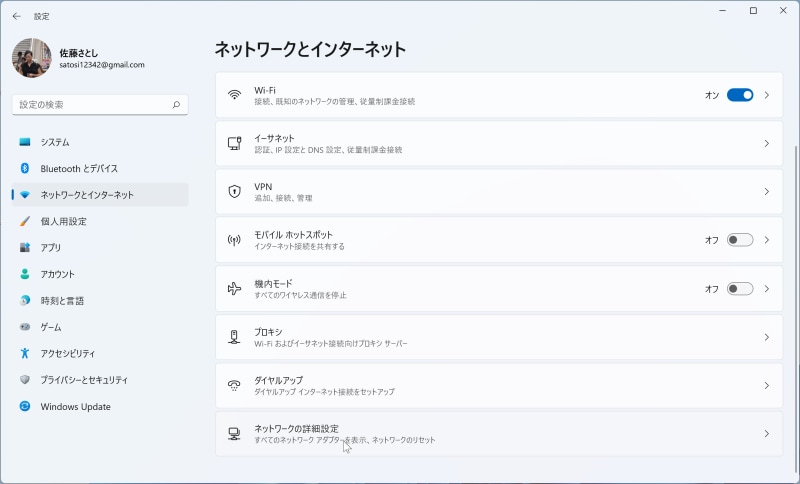Enable the モバイル ホットスポット toggle
The image size is (800, 484).
739,240
